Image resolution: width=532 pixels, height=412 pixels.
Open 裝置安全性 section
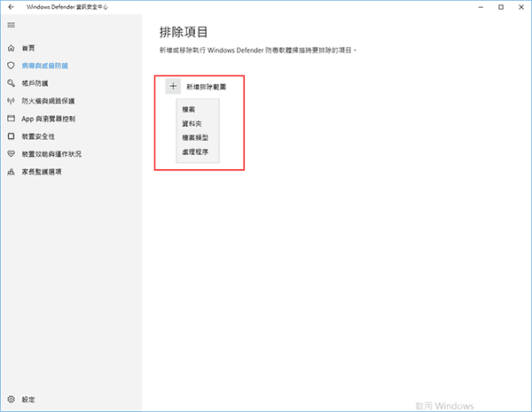click(38, 136)
